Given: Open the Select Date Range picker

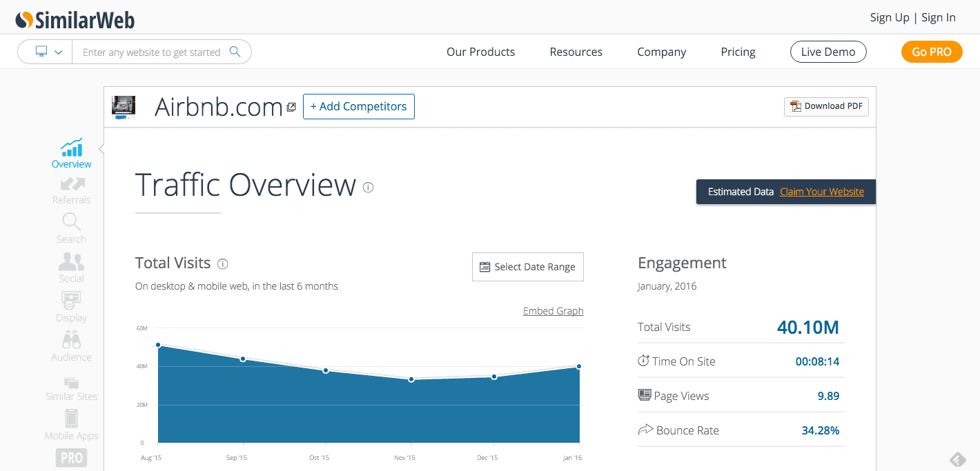Looking at the screenshot, I should [528, 267].
